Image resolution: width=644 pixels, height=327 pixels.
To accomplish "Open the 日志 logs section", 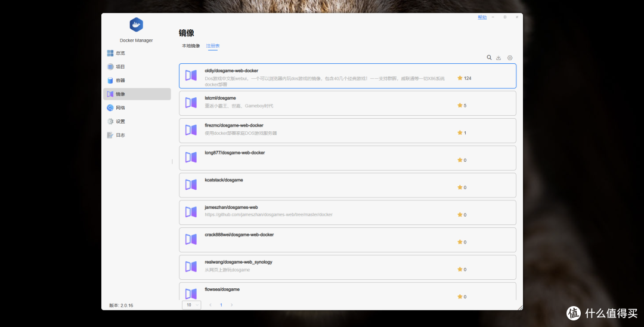I will point(137,135).
